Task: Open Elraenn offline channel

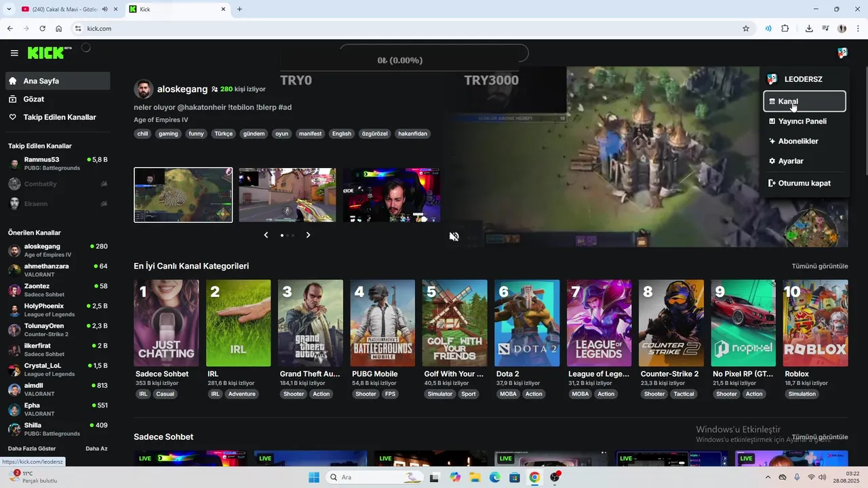Action: click(58, 203)
